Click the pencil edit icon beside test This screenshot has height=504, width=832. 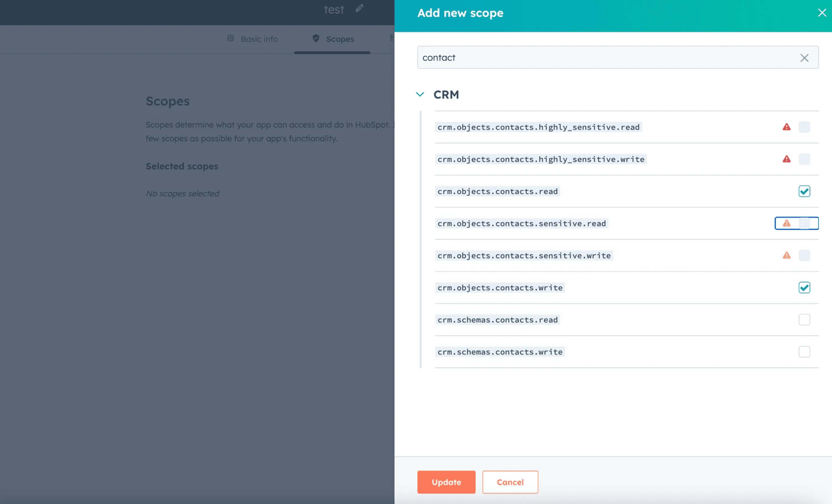coord(359,8)
